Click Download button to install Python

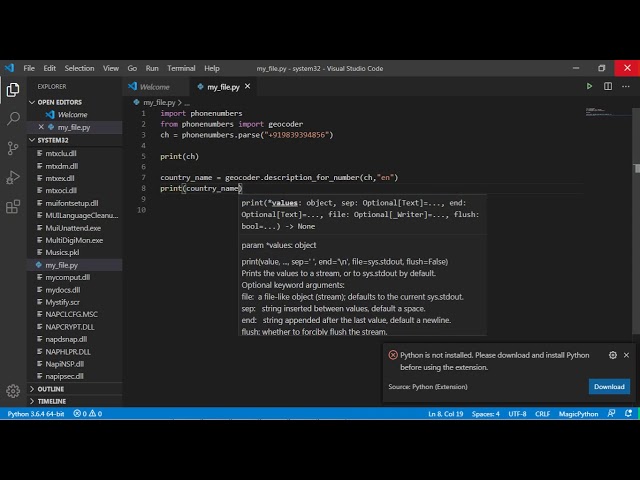[x=609, y=387]
